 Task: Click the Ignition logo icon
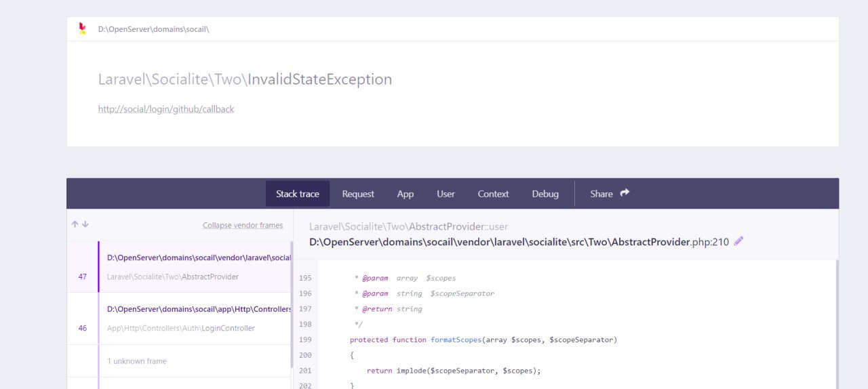82,28
